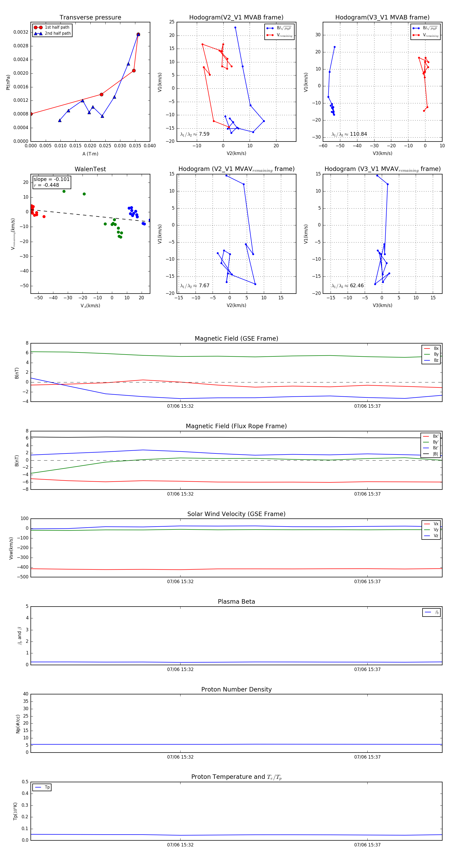
Task: Click the 'V_A(km/s)' x-axis label in WalenTest
Action: point(90,306)
